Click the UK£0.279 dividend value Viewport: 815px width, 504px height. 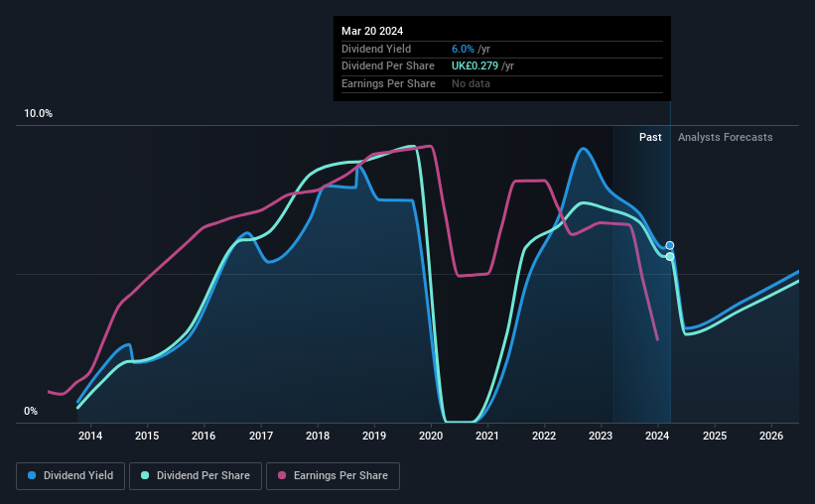pos(475,66)
